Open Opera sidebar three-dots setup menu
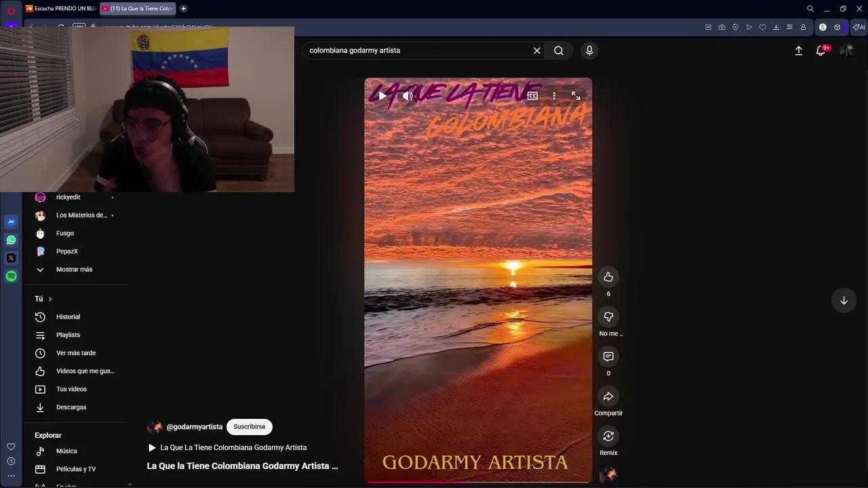Screen dimensions: 868x488 11,476
